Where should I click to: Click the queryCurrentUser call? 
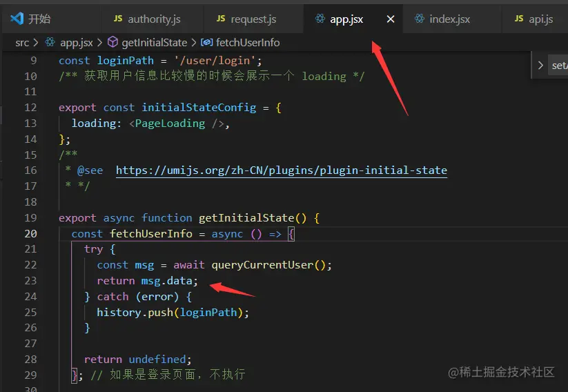[262, 265]
